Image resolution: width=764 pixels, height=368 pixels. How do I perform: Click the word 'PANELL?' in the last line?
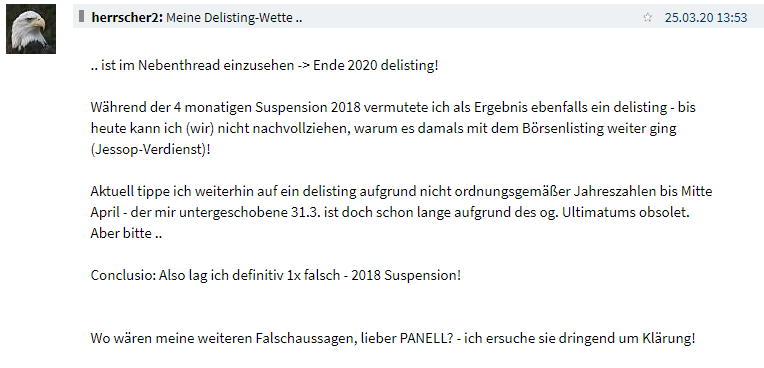426,338
